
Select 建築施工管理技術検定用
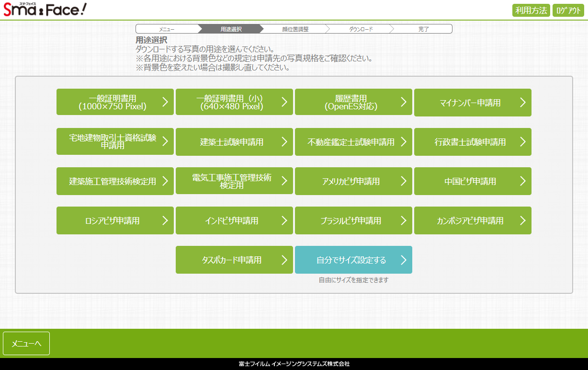click(x=113, y=181)
